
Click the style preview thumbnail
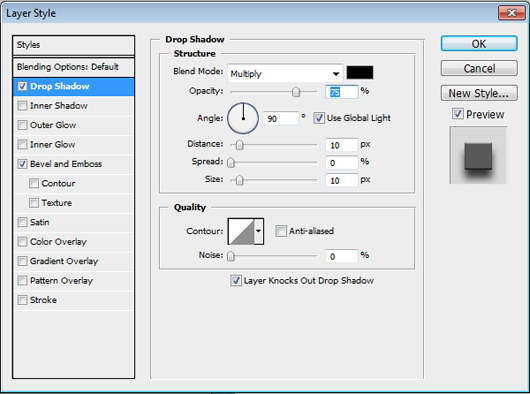coord(478,155)
